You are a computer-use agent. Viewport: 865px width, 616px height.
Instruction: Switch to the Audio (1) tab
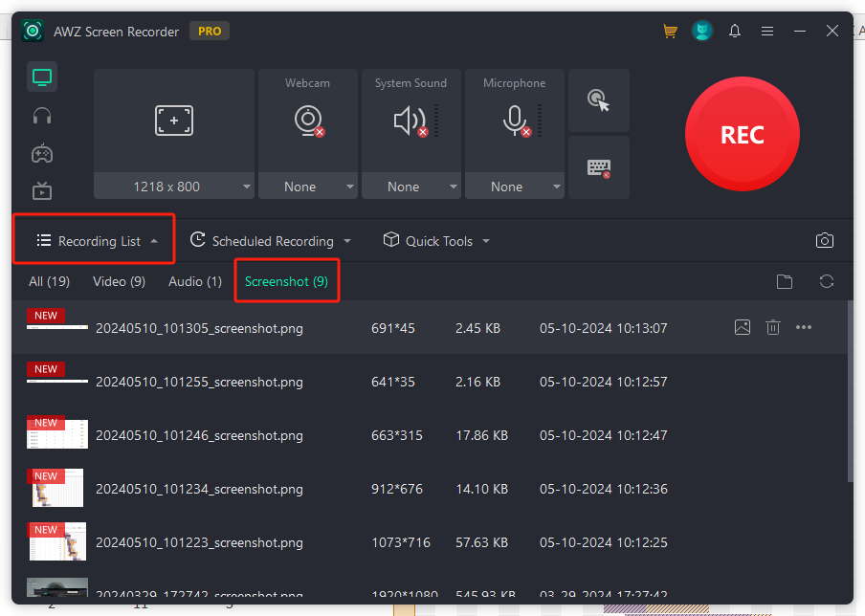[195, 281]
